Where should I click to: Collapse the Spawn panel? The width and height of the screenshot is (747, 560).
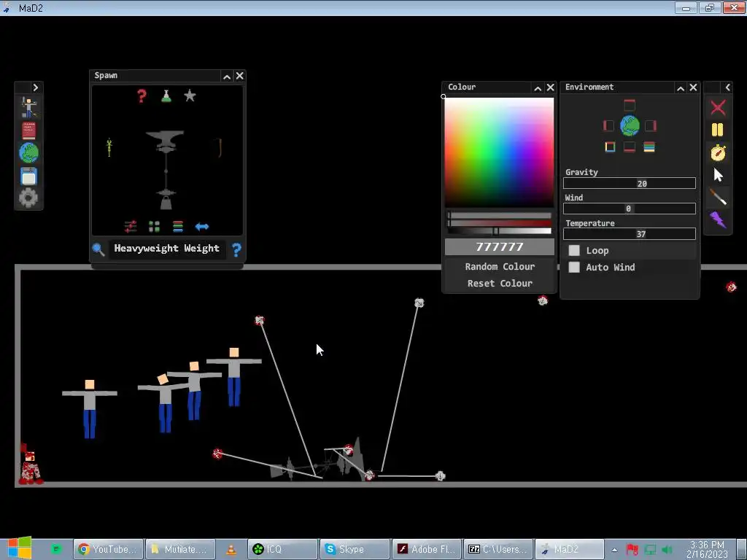[227, 76]
